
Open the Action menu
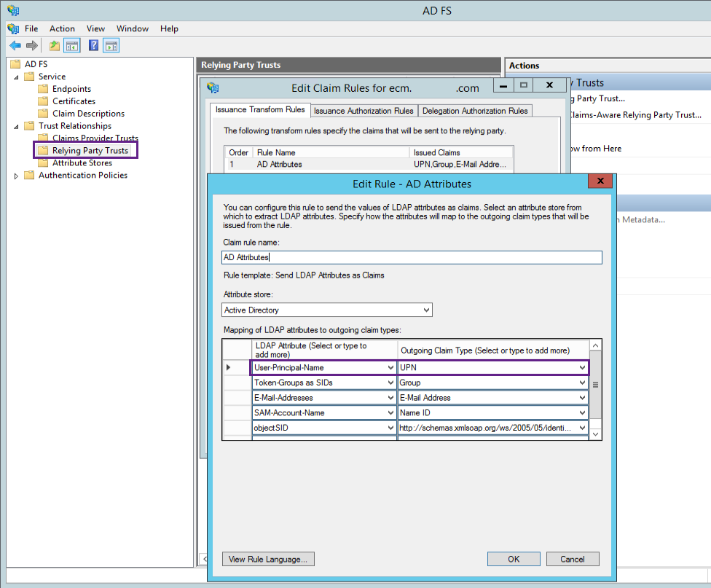pos(62,28)
